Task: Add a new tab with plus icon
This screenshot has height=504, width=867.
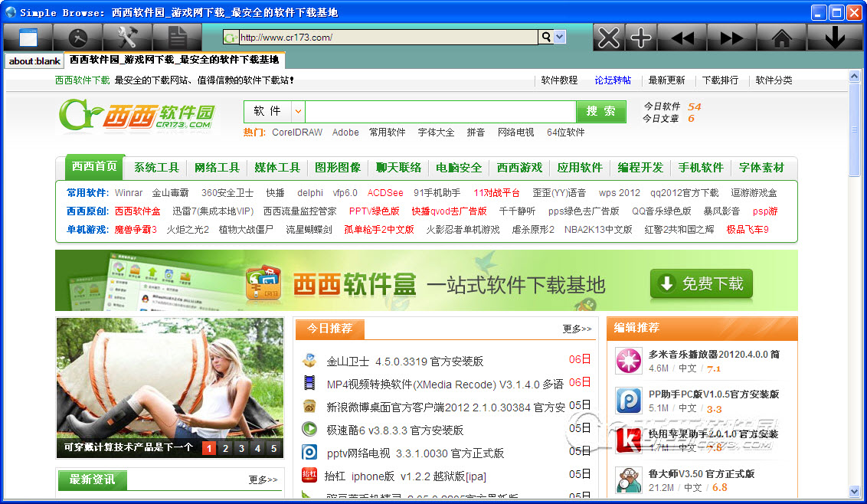Action: [641, 38]
